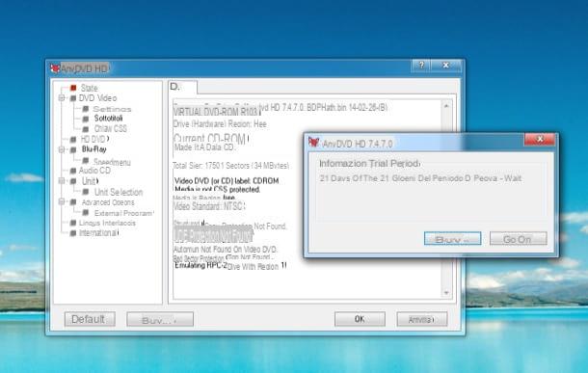Click the Video Standard NTSC line
The width and height of the screenshot is (588, 373).
point(209,206)
